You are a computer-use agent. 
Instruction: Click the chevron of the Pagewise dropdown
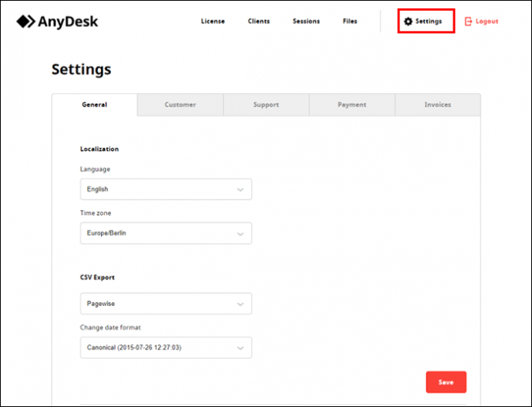click(241, 304)
